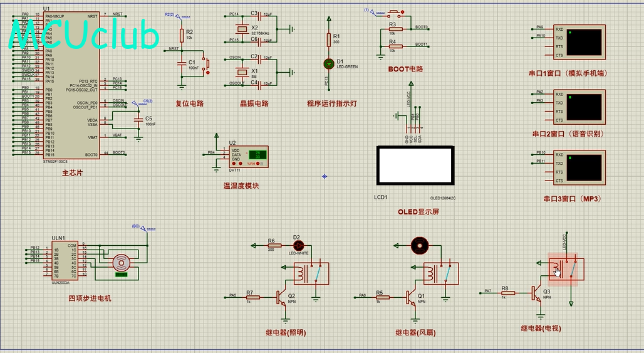The image size is (644, 353).
Task: Select the highlighted TV relay
Action: coord(566,269)
